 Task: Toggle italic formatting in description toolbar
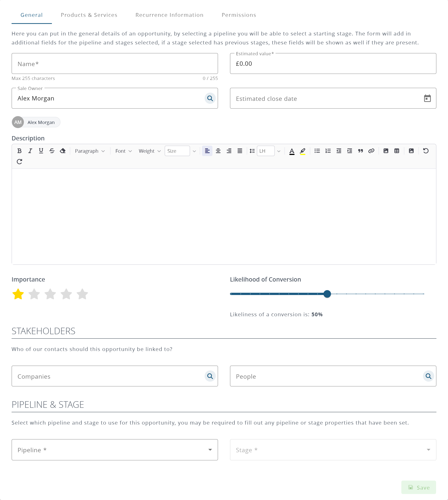[x=30, y=151]
